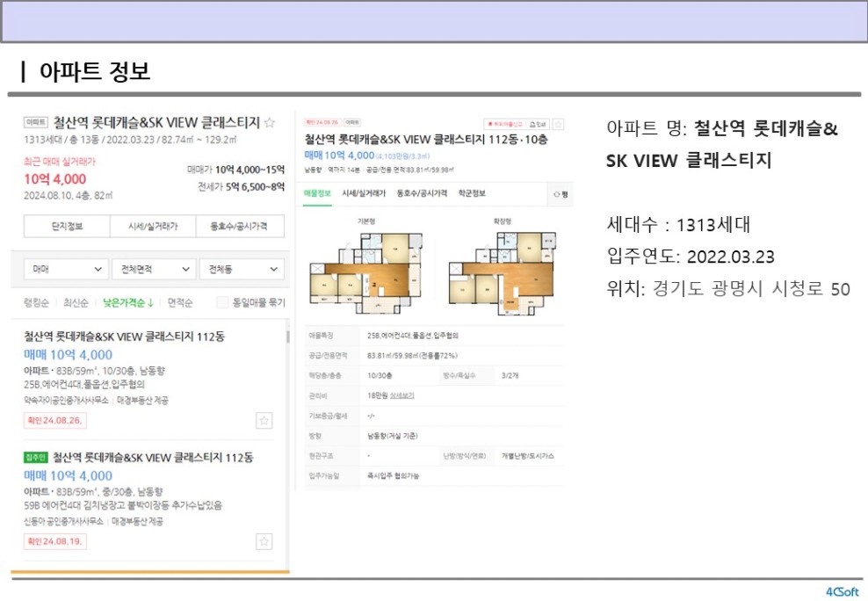Viewport: 868px width, 601px height.
Task: Favorite the complex with the title star
Action: (x=270, y=123)
